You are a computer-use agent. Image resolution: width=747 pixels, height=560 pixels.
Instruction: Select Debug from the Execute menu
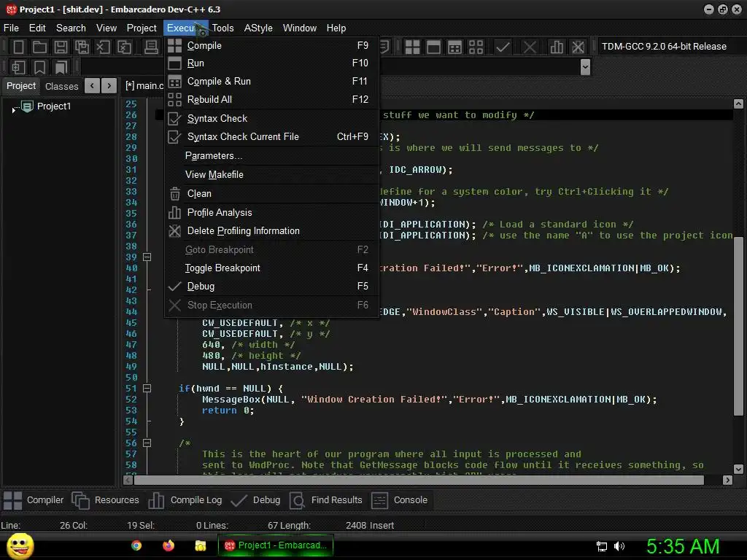[271, 286]
